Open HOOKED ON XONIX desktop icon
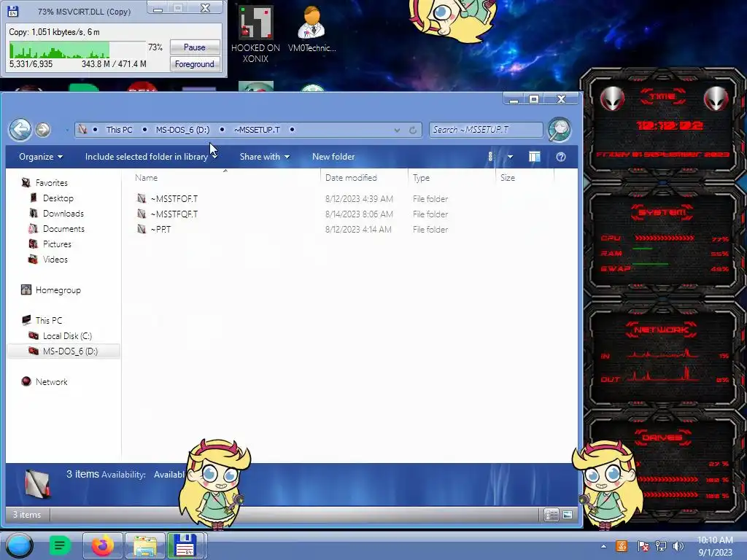This screenshot has width=747, height=560. (x=255, y=35)
